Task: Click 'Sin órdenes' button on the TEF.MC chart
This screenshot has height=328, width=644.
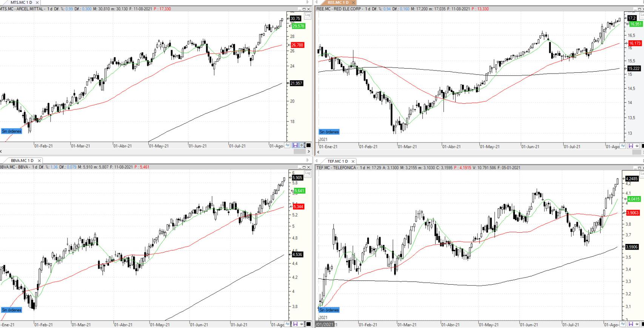Action: click(x=329, y=310)
